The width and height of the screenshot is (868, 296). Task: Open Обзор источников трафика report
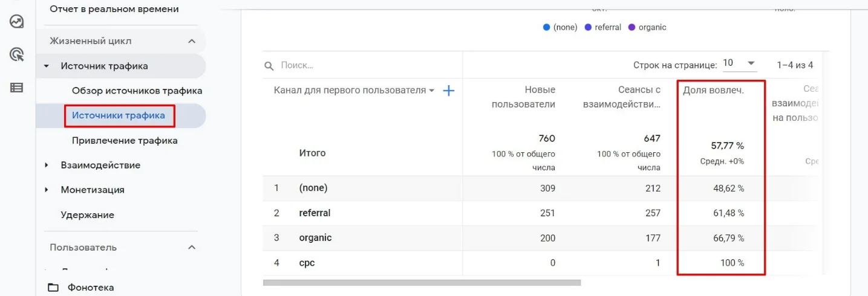tap(137, 91)
